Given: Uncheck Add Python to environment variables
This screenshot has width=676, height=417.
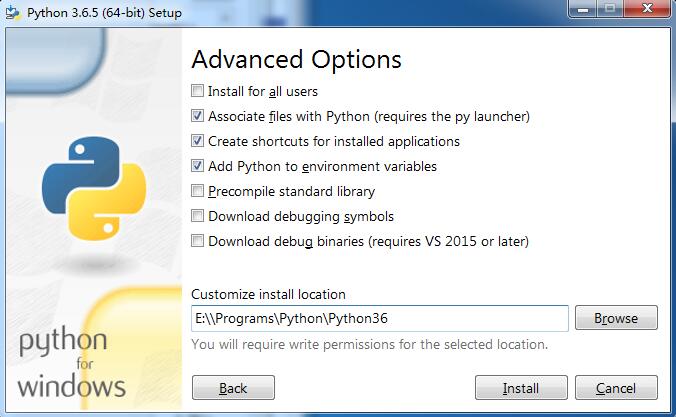Looking at the screenshot, I should pos(197,166).
